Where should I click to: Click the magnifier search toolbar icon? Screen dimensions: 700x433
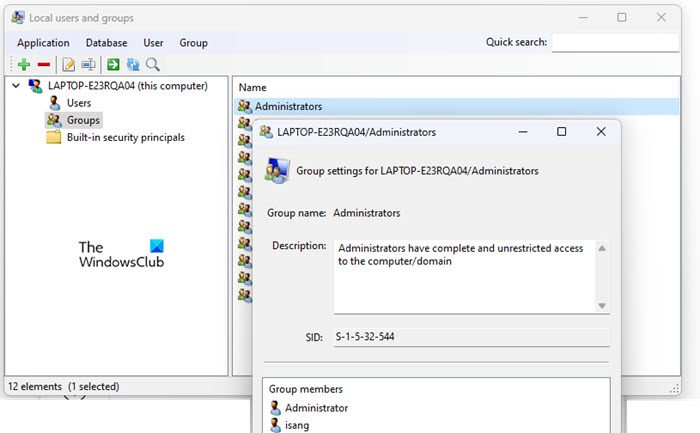pos(153,65)
